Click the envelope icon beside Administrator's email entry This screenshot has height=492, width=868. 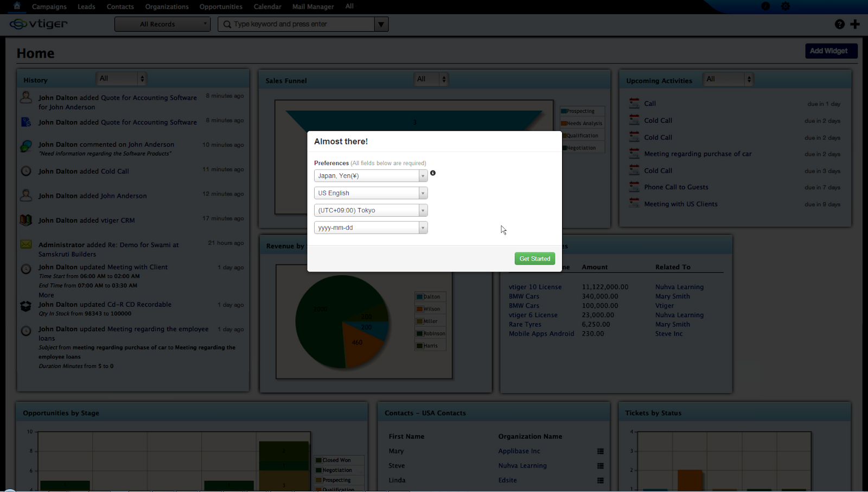pyautogui.click(x=26, y=244)
